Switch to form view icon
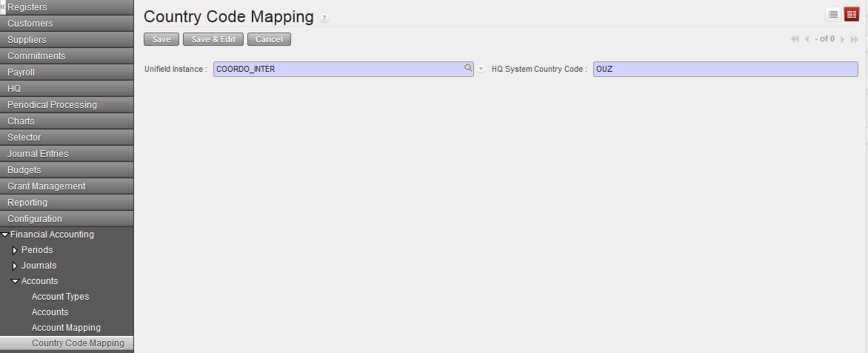The height and width of the screenshot is (353, 868). click(x=852, y=15)
